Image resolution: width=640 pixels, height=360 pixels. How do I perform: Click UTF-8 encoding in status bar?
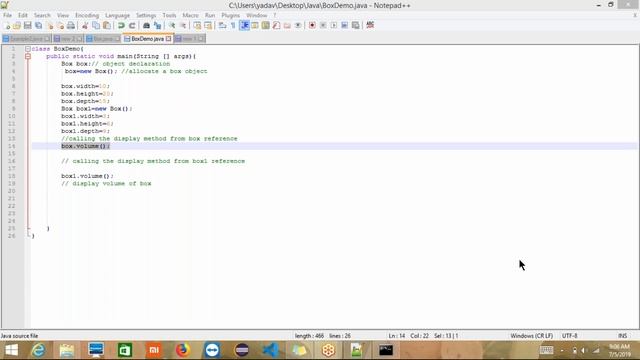click(569, 336)
